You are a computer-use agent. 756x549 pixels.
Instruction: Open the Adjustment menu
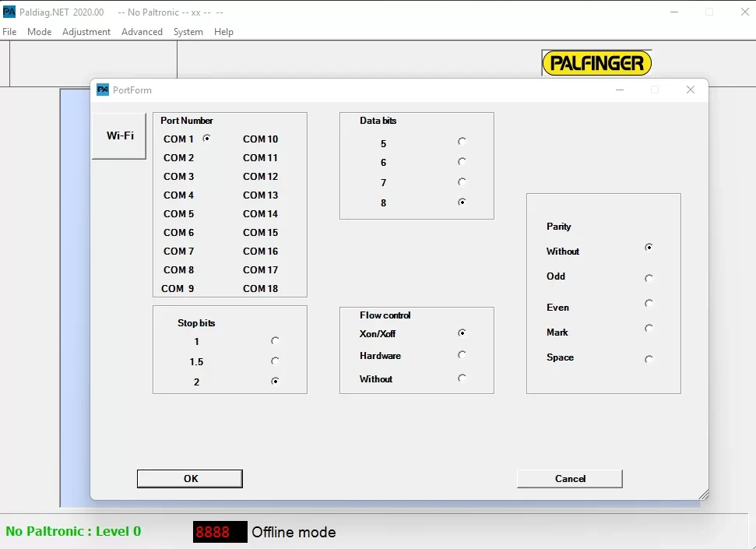click(x=86, y=32)
